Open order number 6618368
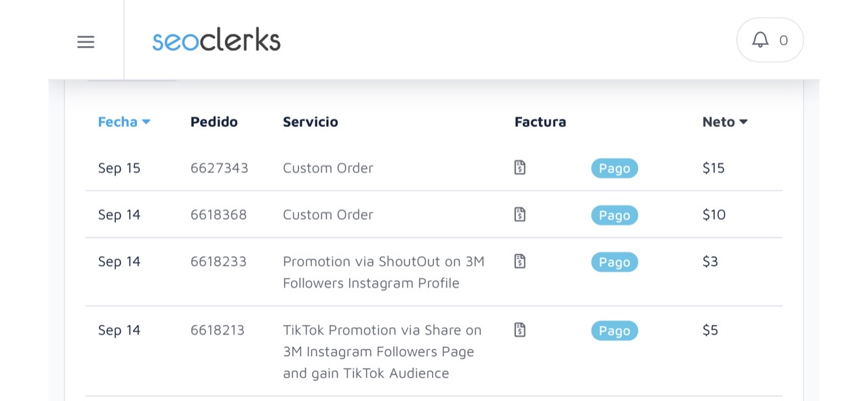The width and height of the screenshot is (868, 401). click(x=218, y=215)
